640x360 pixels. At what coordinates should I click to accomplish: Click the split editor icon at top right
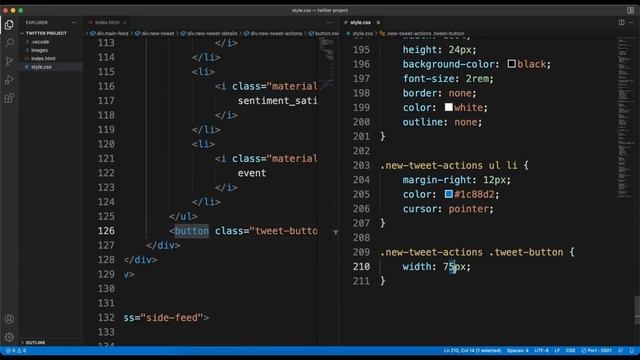621,22
